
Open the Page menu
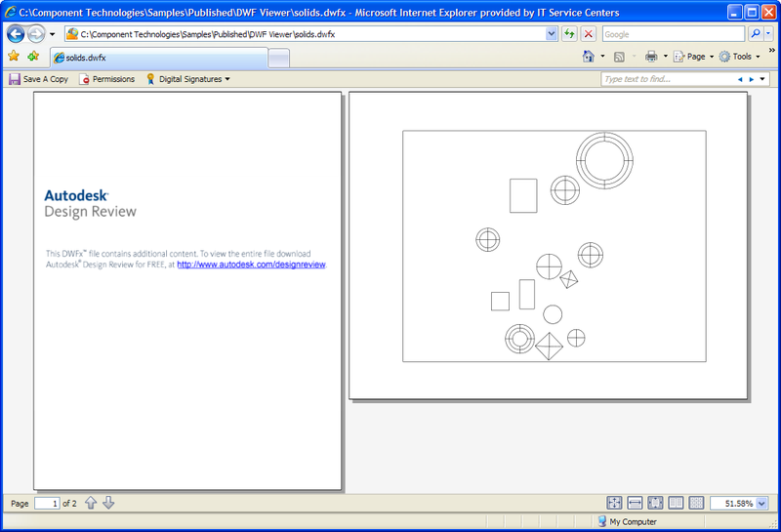point(694,57)
